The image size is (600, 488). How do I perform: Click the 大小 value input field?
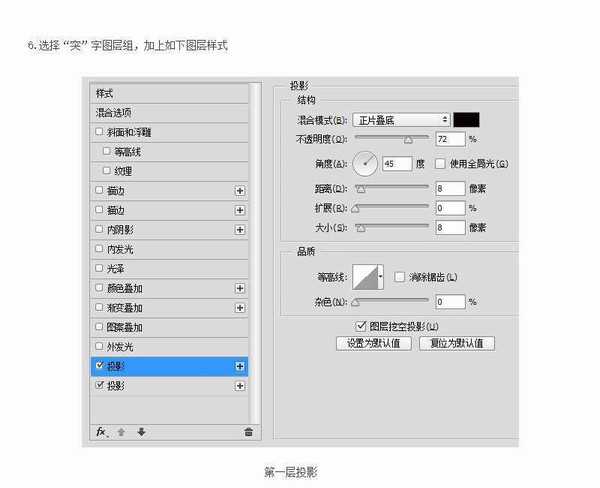(450, 227)
